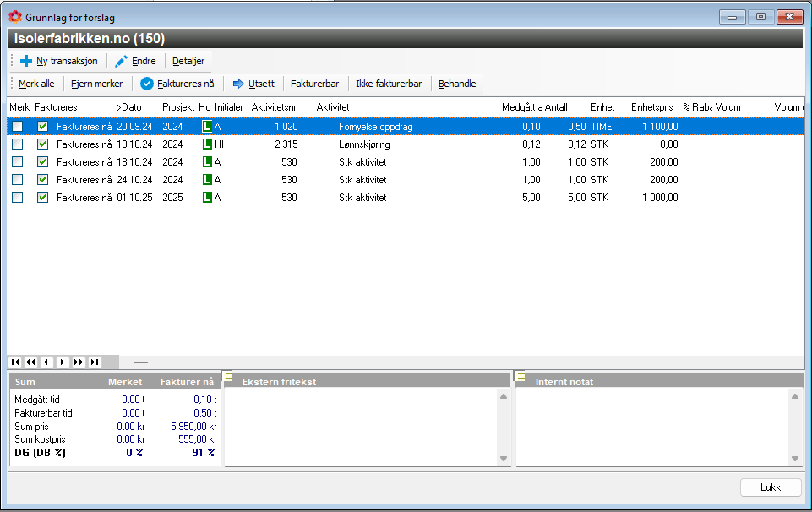Click the yellow Internt notat note icon
This screenshot has width=812, height=512.
click(x=520, y=377)
